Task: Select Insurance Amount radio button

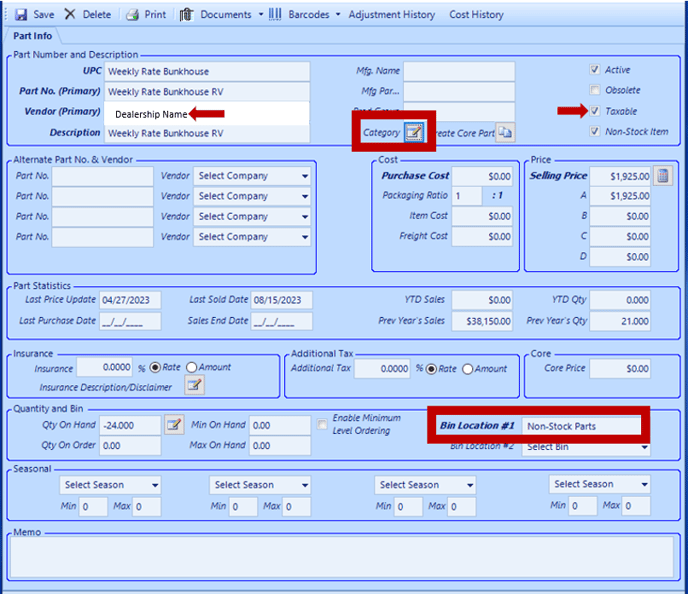Action: tap(191, 367)
